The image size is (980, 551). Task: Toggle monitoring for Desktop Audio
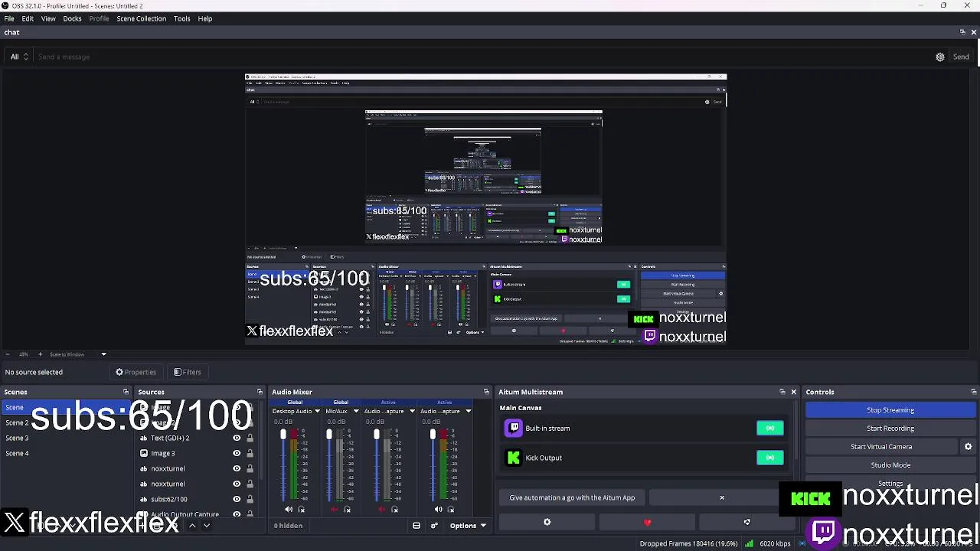(x=301, y=510)
